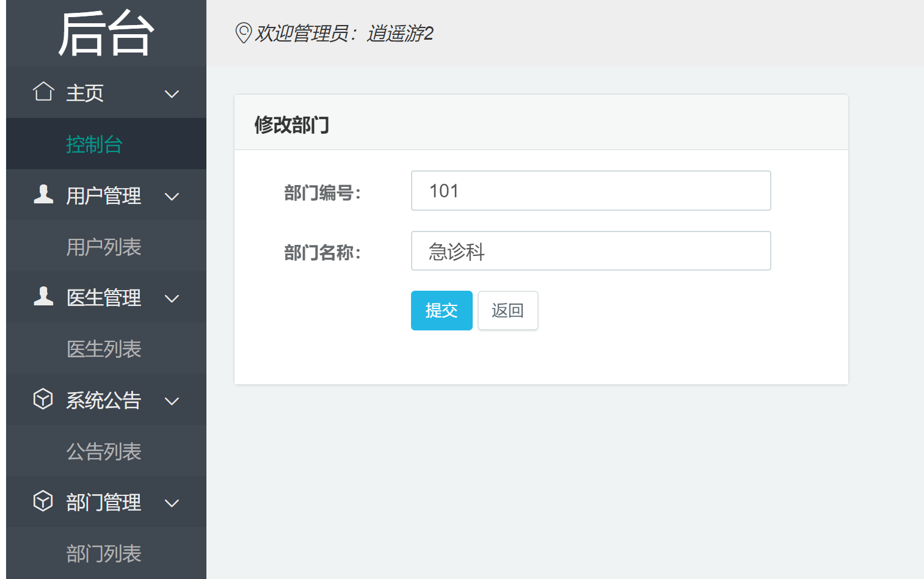This screenshot has height=579, width=924.
Task: Click the 修改部门 panel heading
Action: coord(292,125)
